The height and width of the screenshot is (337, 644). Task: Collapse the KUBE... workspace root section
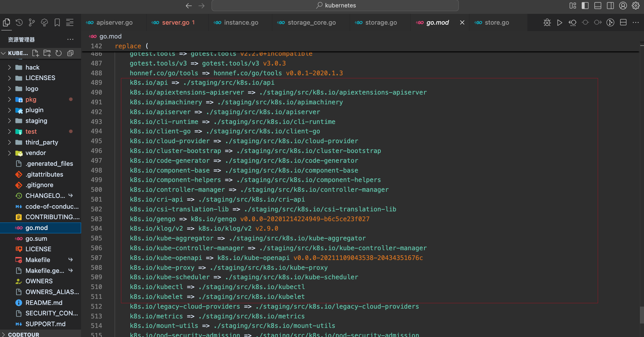tap(4, 53)
